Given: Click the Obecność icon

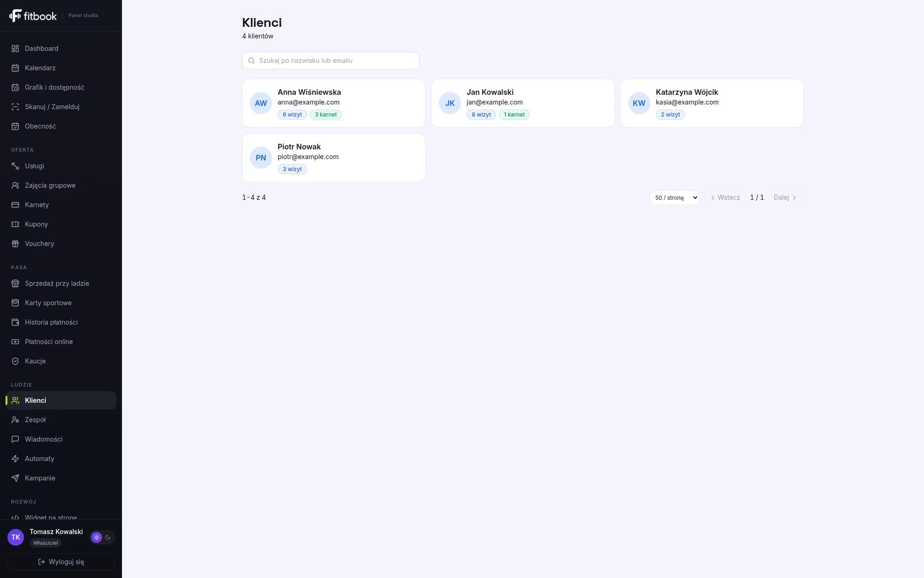Looking at the screenshot, I should 15,126.
